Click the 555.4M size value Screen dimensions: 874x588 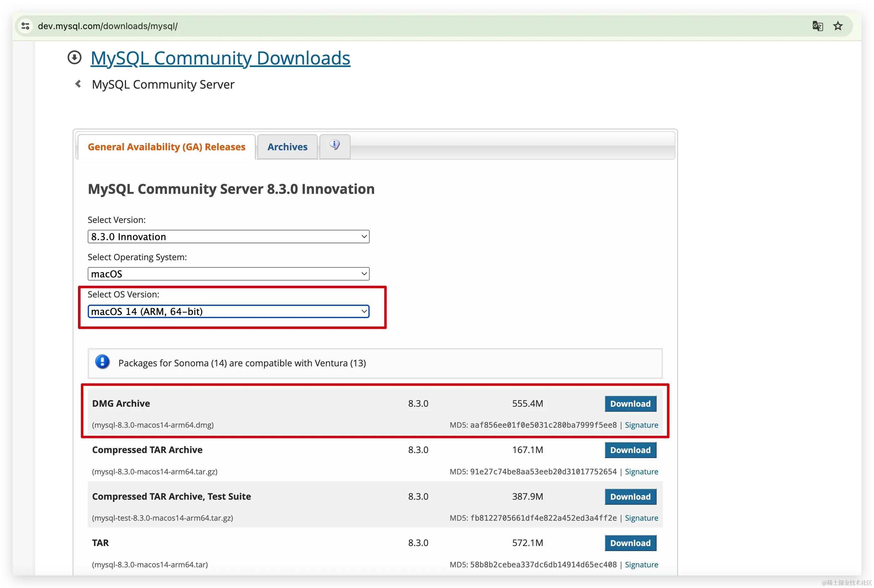pyautogui.click(x=528, y=404)
